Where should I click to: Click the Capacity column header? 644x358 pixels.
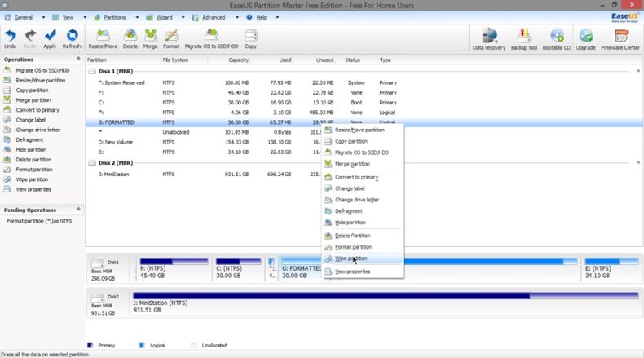tap(239, 60)
